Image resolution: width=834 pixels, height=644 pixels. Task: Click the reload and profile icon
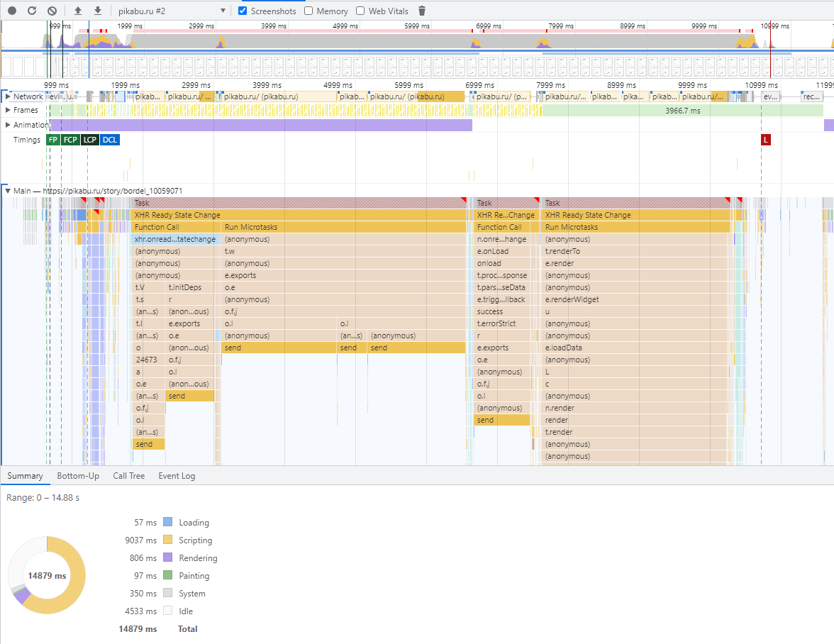click(x=32, y=11)
